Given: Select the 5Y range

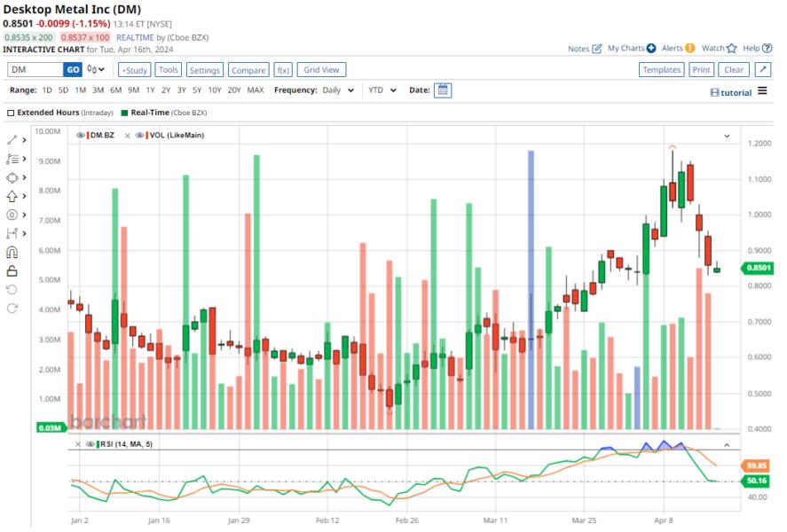Looking at the screenshot, I should pos(197,90).
